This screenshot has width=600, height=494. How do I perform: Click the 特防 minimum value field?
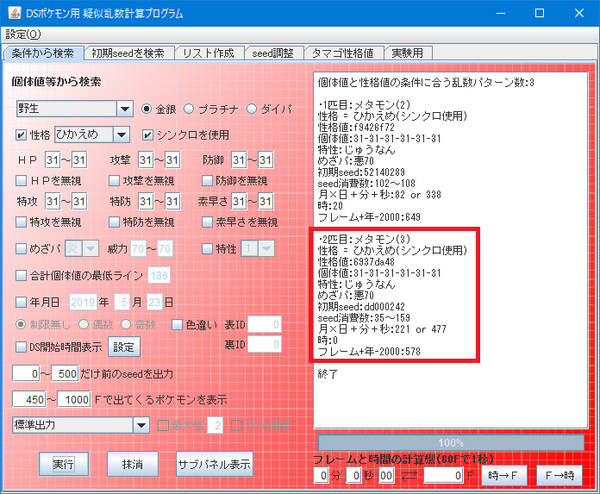click(146, 201)
